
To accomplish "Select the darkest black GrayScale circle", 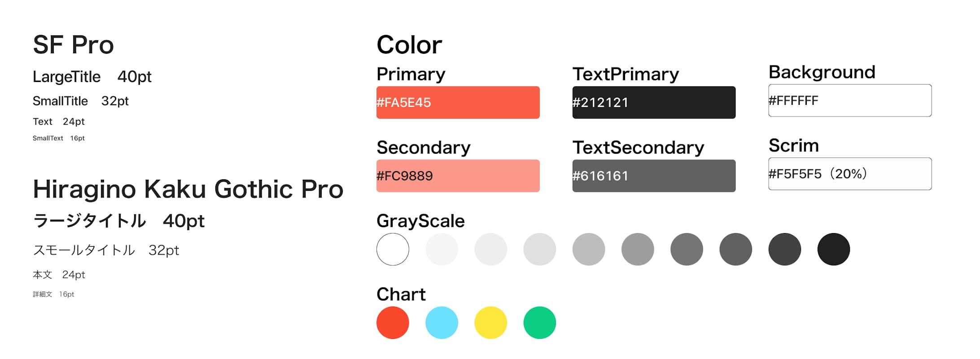I will coord(833,249).
